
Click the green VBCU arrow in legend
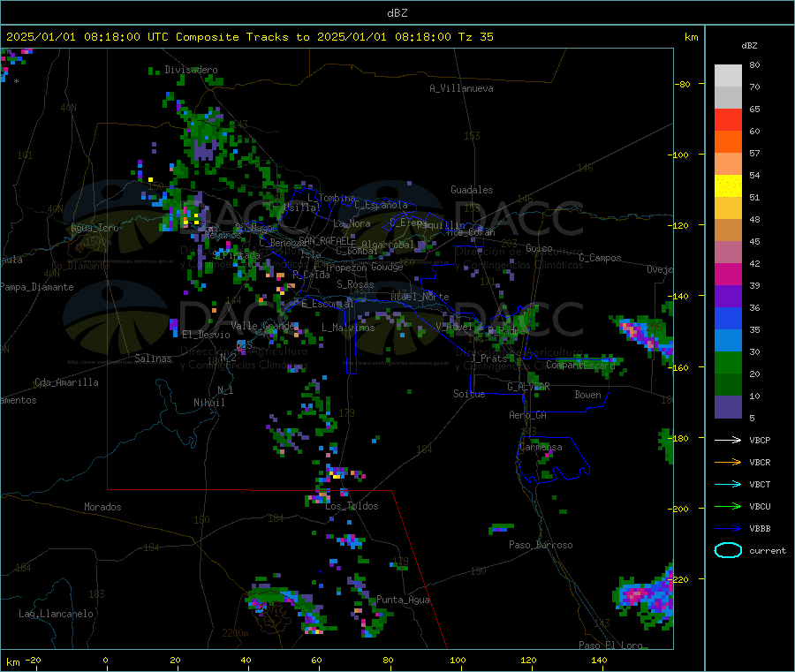pos(728,506)
